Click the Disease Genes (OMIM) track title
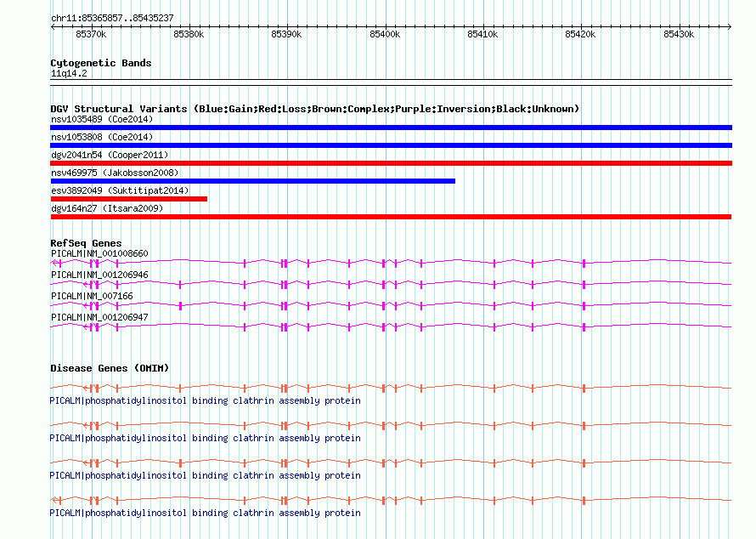756x539 pixels. click(110, 368)
